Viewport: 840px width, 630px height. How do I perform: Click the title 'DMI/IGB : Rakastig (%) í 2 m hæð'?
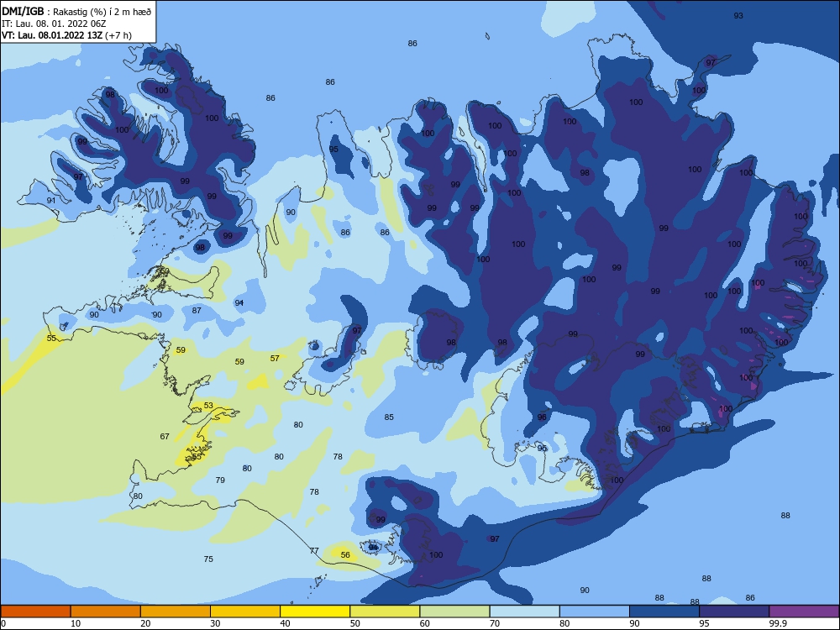click(76, 11)
